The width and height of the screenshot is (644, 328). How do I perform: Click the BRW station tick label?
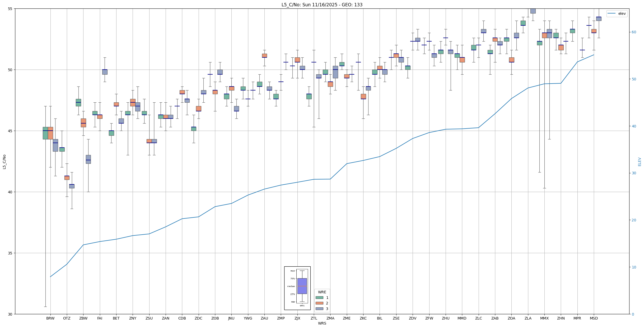pyautogui.click(x=50, y=318)
